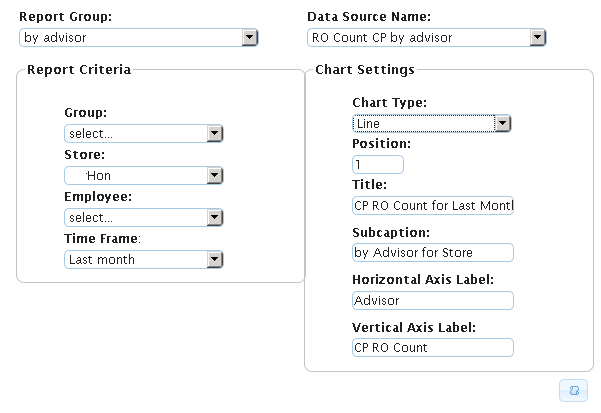Open the Store dropdown showing Hon

pos(143,175)
